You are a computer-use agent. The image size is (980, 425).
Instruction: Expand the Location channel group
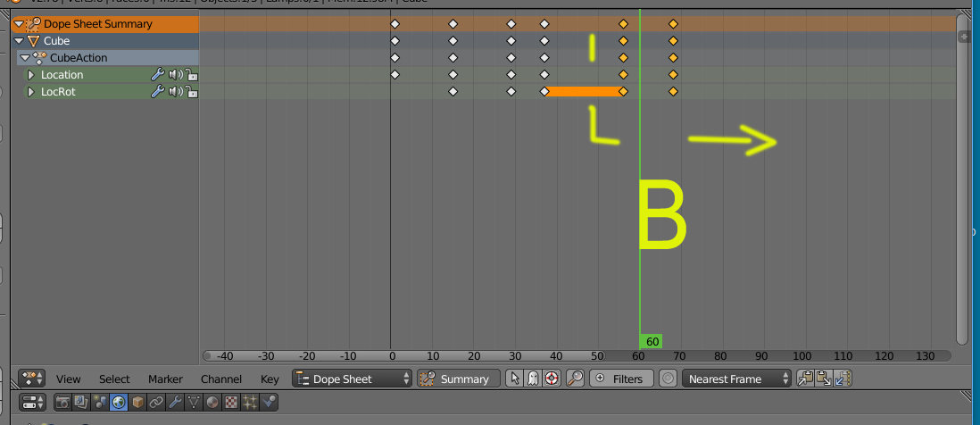[x=30, y=74]
